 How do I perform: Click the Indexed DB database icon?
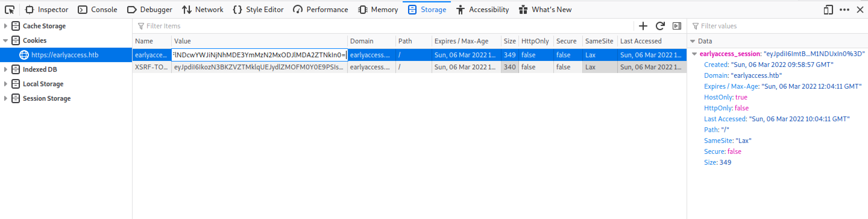15,69
